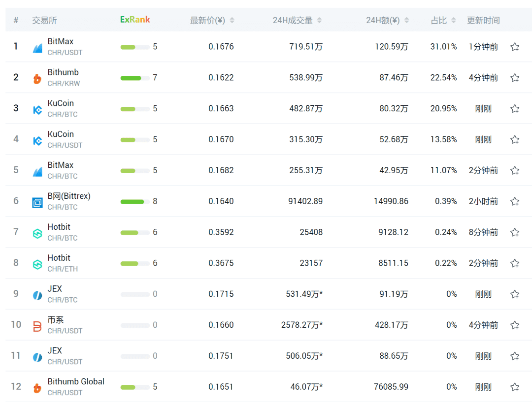
Task: Open the KuCoin exchange link in row 3
Action: point(61,103)
